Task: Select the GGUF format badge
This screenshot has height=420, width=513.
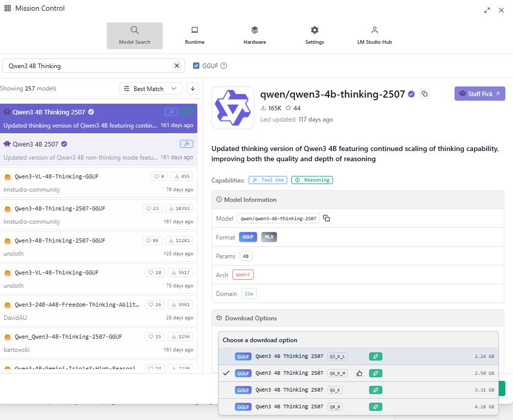Action: 248,237
